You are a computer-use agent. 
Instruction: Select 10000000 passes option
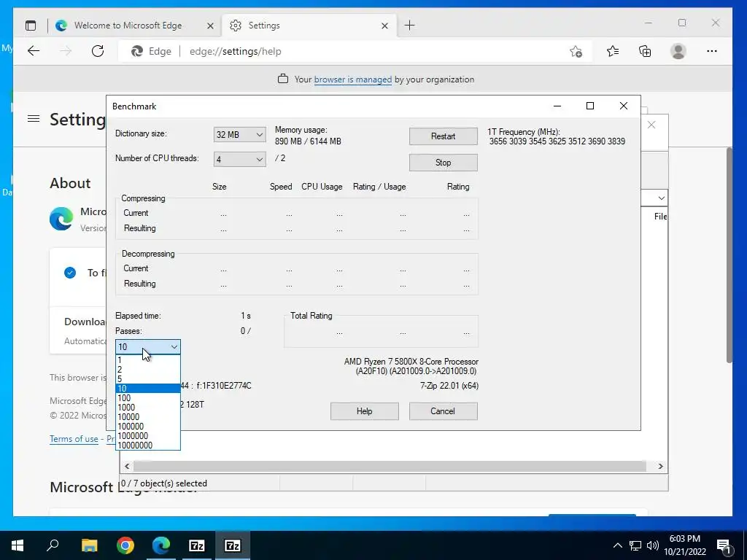pos(147,446)
